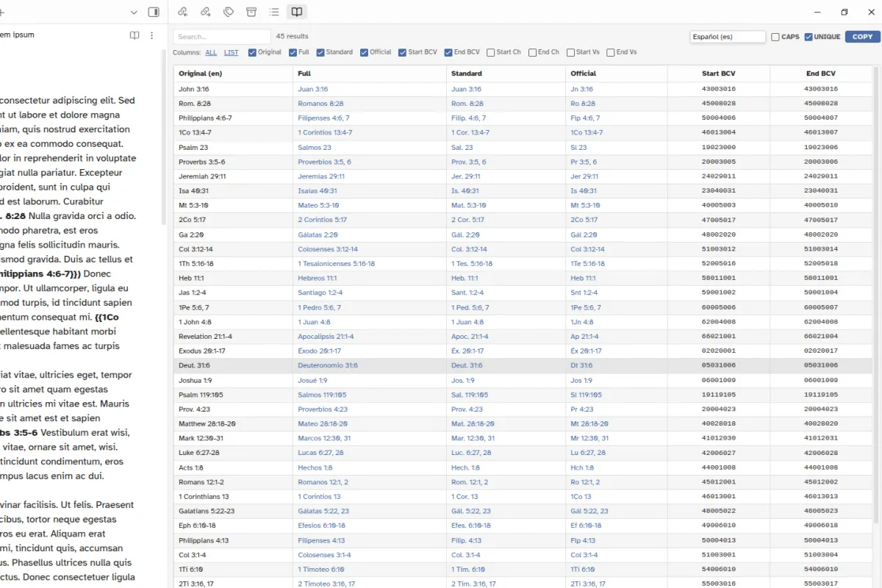The height and width of the screenshot is (588, 882).
Task: Click the Sal. 23 standard reference
Action: tap(462, 147)
